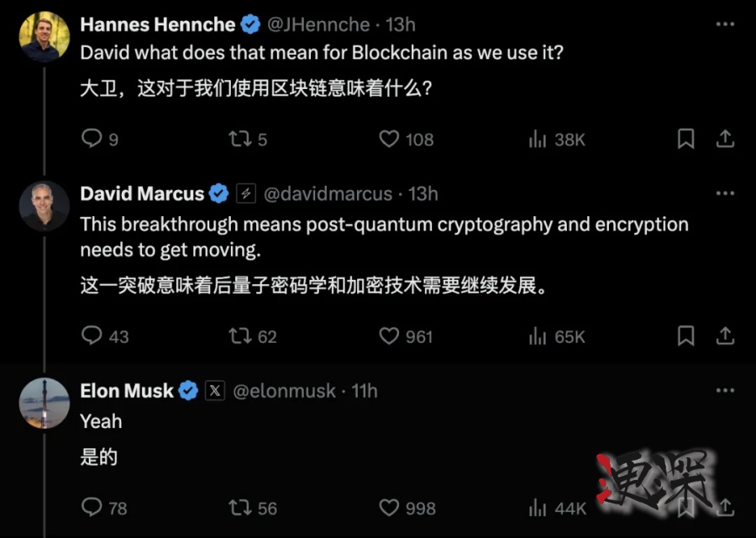The height and width of the screenshot is (538, 756).
Task: Retweet Hannes Hennche's post
Action: [x=240, y=139]
